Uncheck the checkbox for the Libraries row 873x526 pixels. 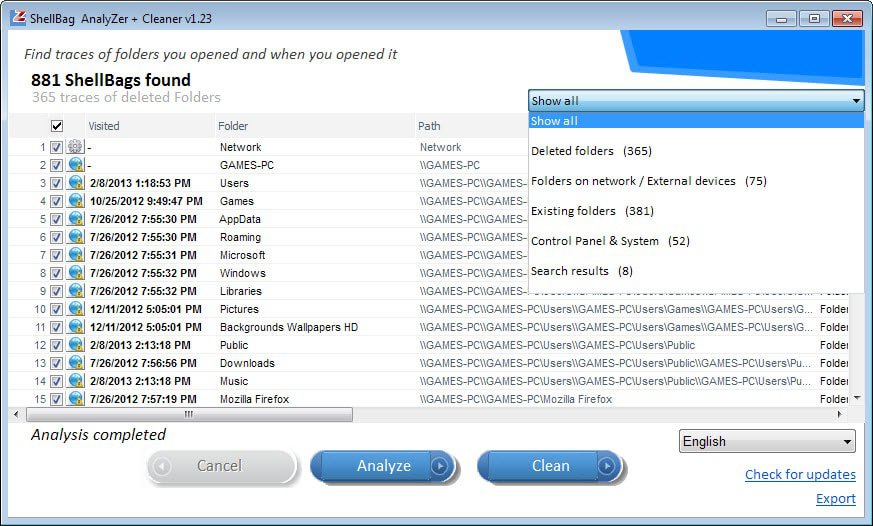point(57,291)
